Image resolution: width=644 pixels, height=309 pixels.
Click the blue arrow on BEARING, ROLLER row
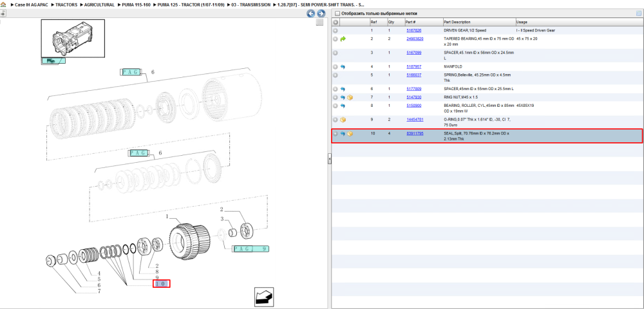click(343, 106)
